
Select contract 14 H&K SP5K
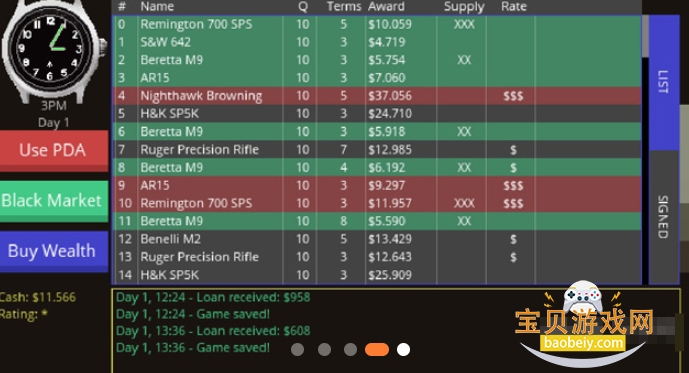[377, 275]
